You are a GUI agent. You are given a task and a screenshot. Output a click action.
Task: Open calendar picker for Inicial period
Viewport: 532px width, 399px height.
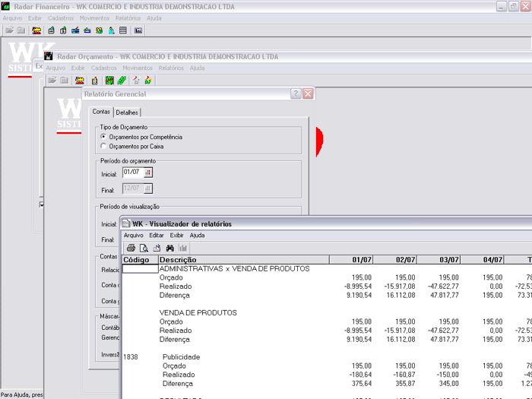point(148,173)
